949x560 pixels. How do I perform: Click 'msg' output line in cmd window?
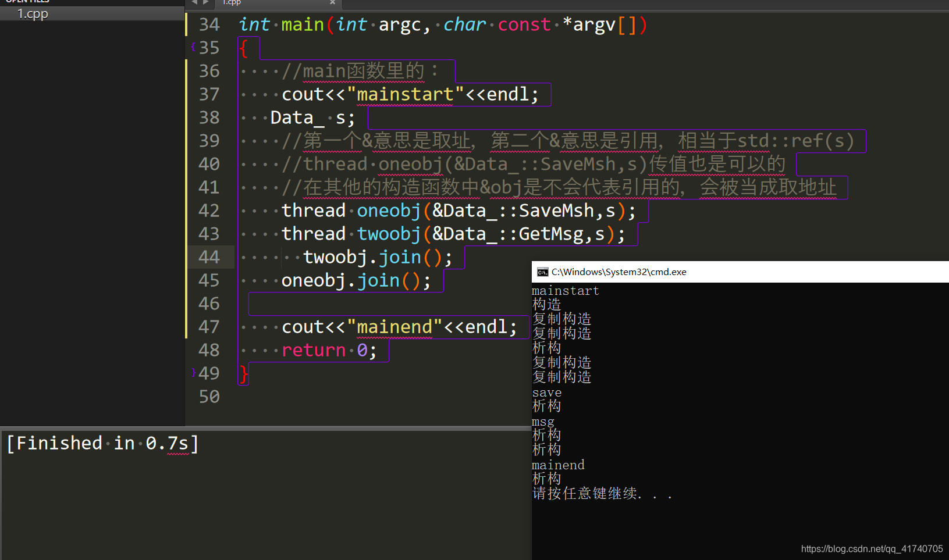coord(543,422)
